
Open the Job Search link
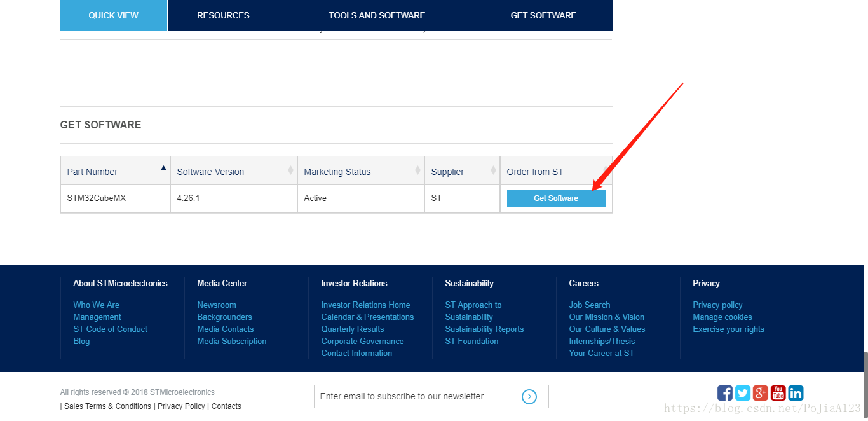click(590, 305)
